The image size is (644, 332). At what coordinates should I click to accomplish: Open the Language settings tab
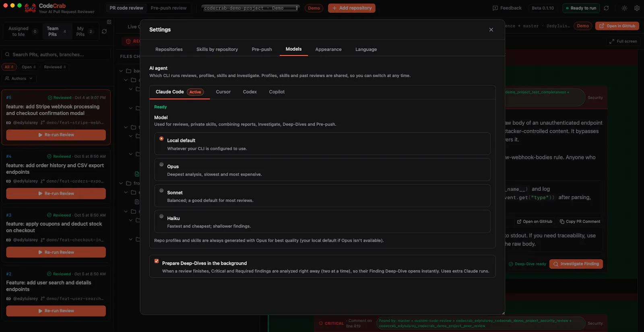(366, 49)
